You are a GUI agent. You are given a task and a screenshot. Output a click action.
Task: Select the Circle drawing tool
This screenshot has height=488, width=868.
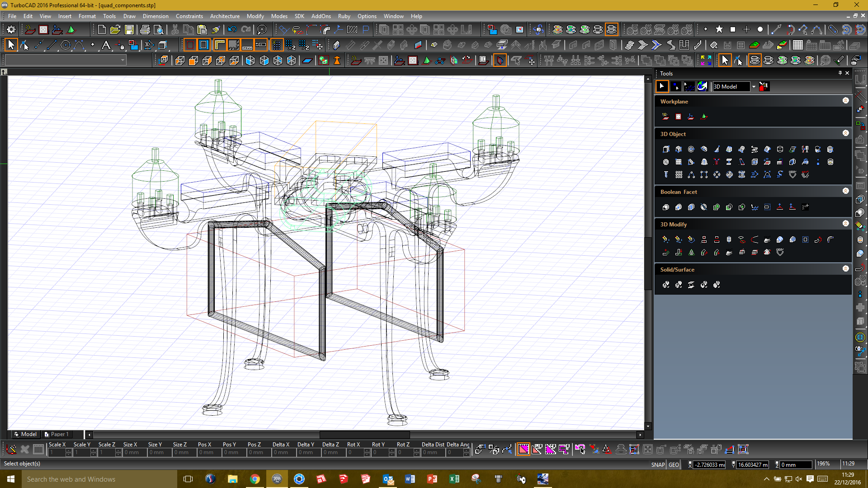click(x=66, y=45)
